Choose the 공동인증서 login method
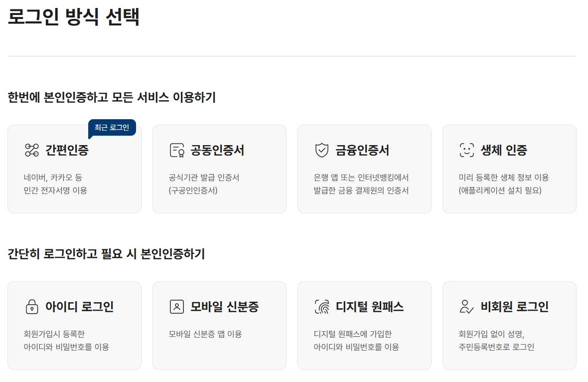Image resolution: width=588 pixels, height=382 pixels. pyautogui.click(x=219, y=169)
